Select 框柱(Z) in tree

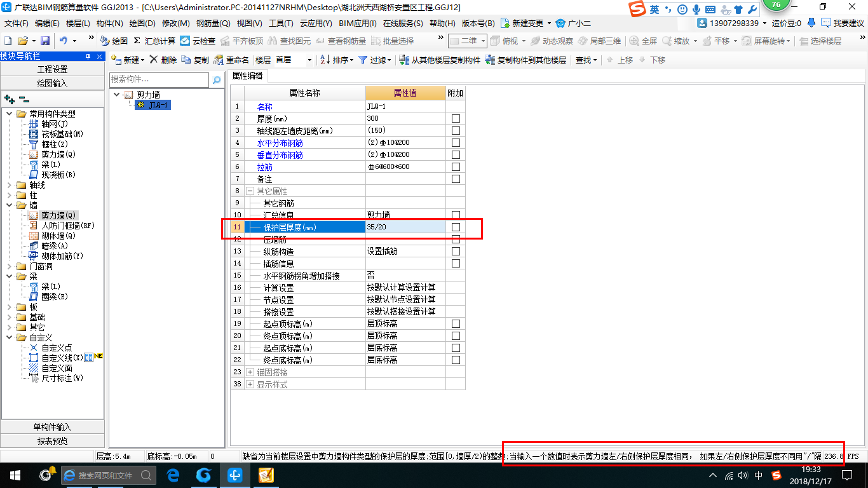55,144
